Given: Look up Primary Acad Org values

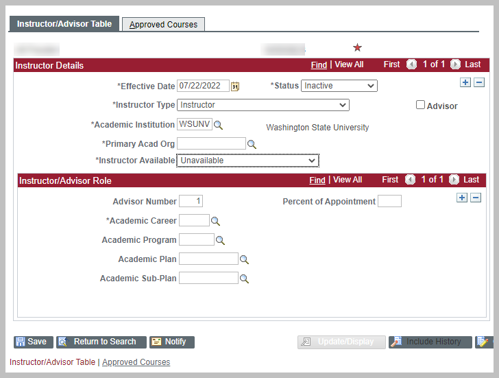Looking at the screenshot, I should [x=252, y=144].
